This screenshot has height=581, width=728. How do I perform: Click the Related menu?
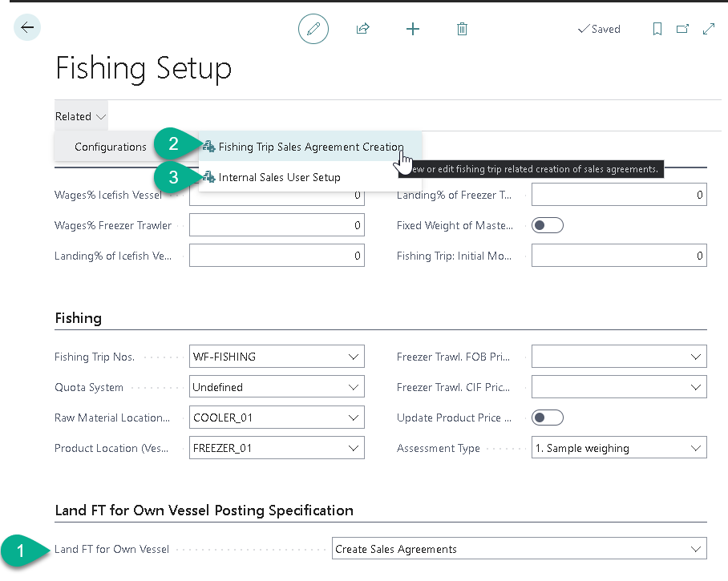[x=80, y=116]
